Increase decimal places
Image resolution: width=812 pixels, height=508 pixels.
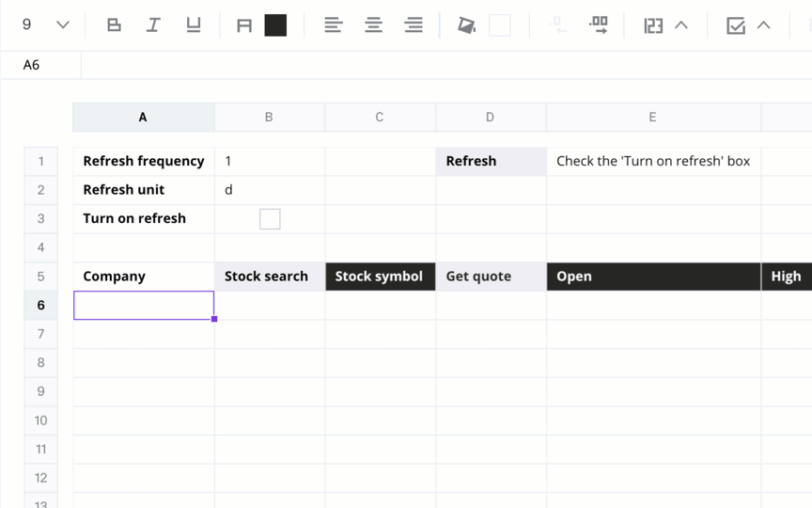(598, 24)
